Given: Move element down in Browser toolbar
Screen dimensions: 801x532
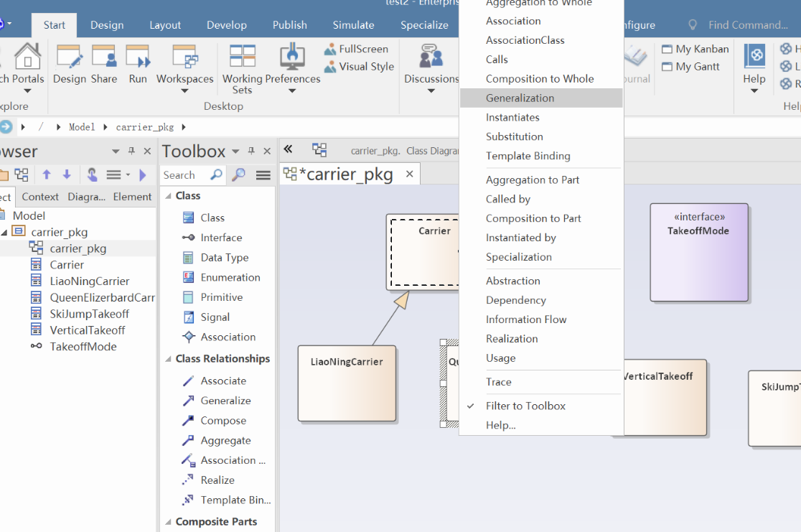Looking at the screenshot, I should 67,174.
